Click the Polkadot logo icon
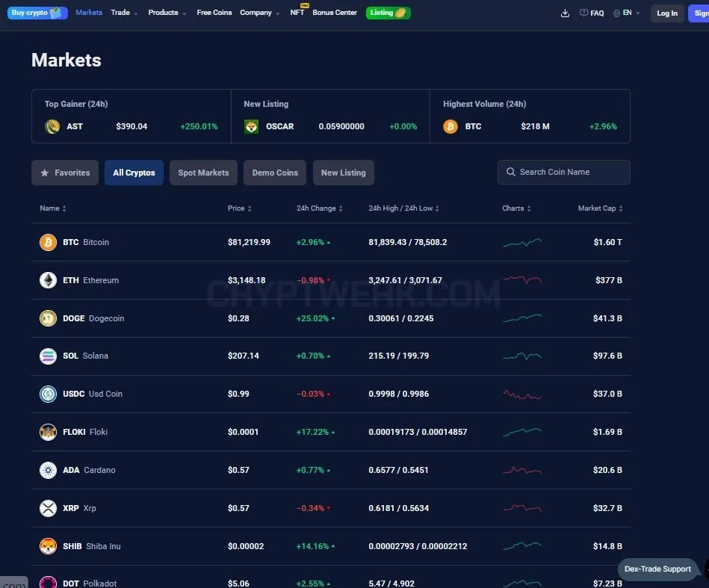The height and width of the screenshot is (588, 709). [48, 583]
